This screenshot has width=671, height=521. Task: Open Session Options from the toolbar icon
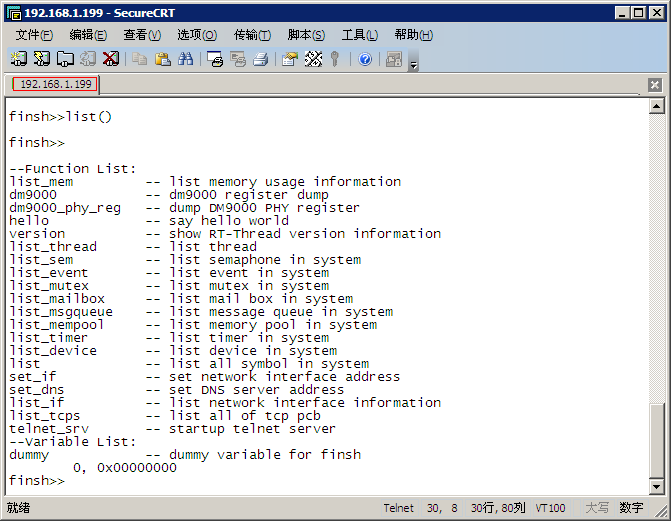pos(290,59)
